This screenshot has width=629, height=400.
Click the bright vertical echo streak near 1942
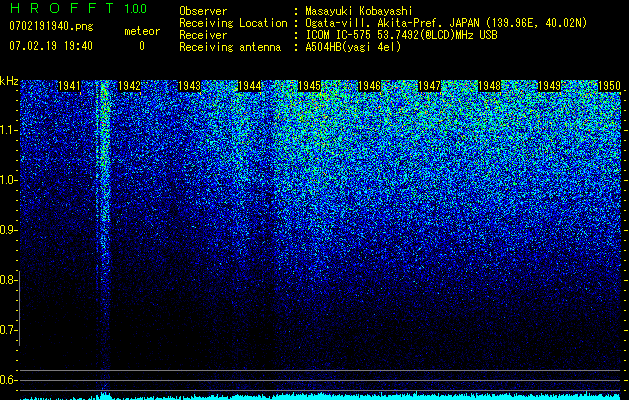click(104, 237)
